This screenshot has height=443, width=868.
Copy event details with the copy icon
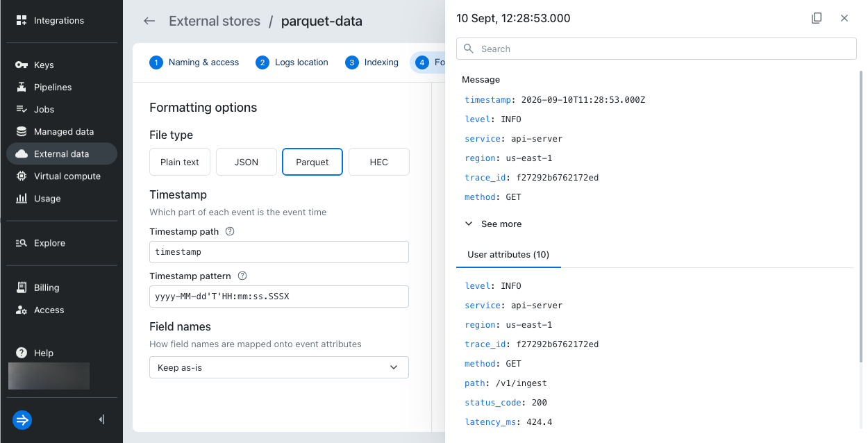[817, 18]
